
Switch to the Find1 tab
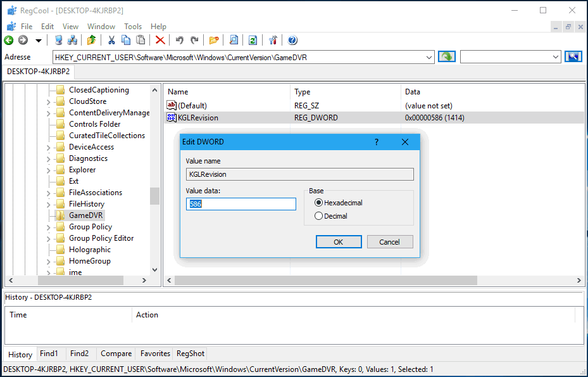coord(49,354)
